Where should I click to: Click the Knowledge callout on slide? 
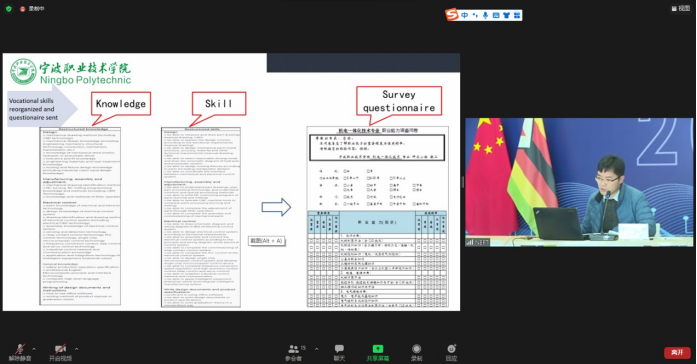coord(121,104)
